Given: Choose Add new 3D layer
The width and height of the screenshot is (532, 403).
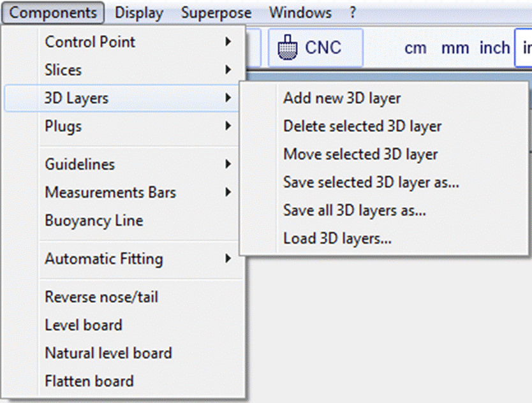Looking at the screenshot, I should click(x=342, y=98).
